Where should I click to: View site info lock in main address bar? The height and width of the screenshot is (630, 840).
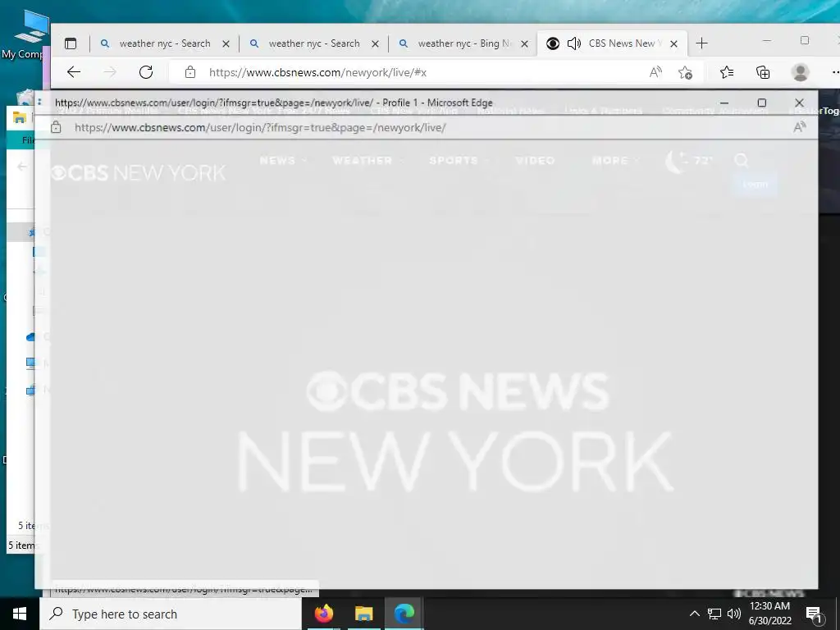(x=189, y=72)
